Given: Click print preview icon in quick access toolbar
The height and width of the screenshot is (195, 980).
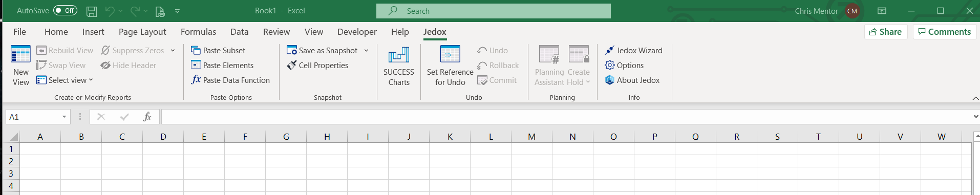Looking at the screenshot, I should (x=160, y=11).
